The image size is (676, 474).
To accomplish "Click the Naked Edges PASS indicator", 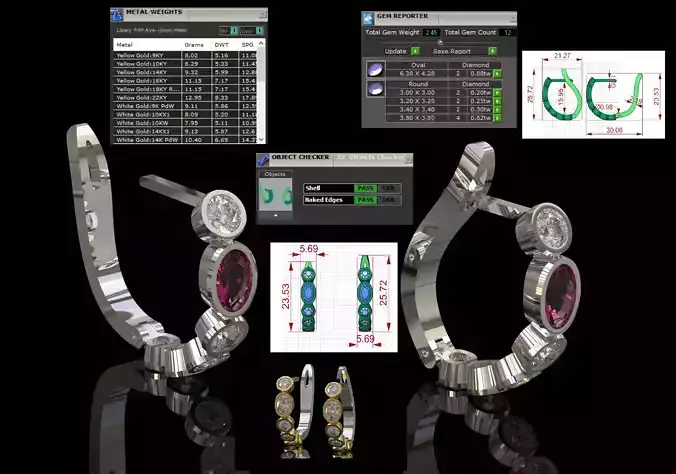I will pyautogui.click(x=366, y=200).
